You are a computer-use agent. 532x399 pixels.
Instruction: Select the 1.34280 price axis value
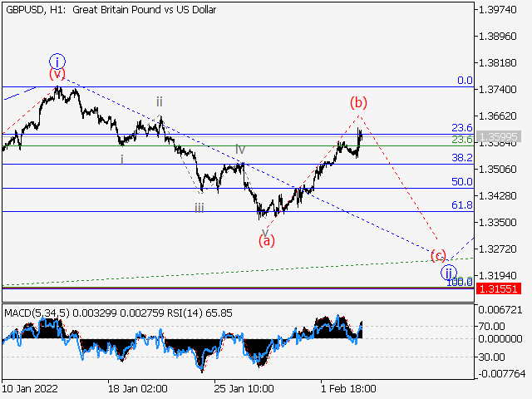coord(497,196)
